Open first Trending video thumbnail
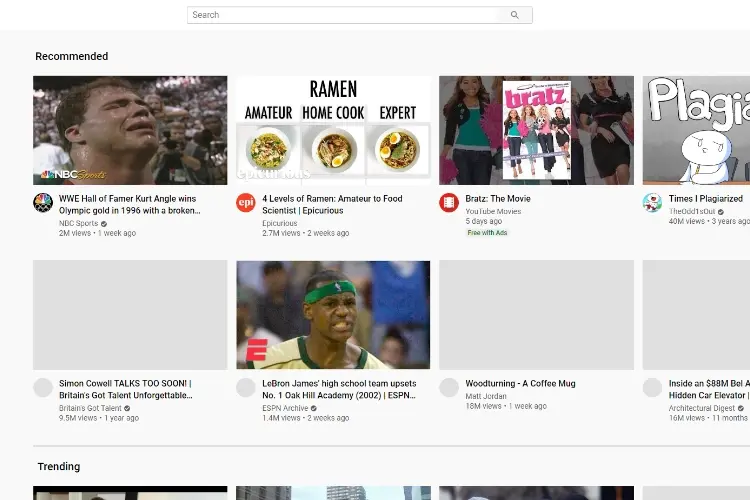The image size is (750, 500). point(130,493)
